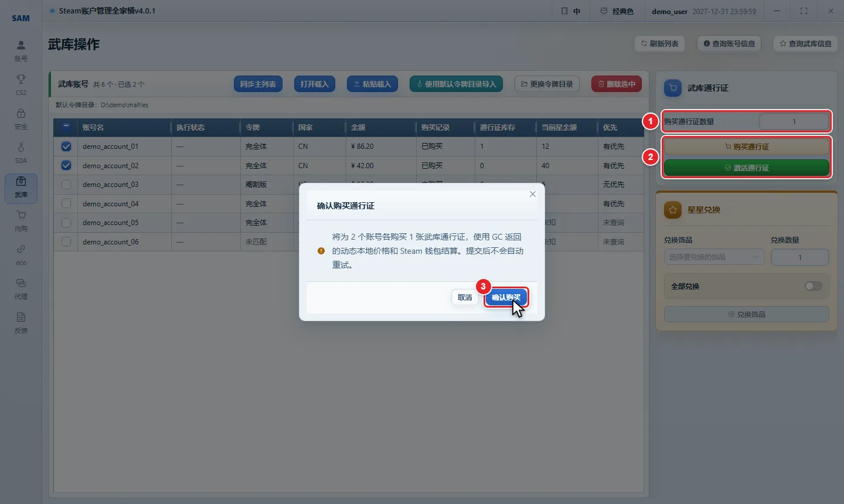Screen dimensions: 844x504
Task: Check the demo_account_05 checkbox
Action: [x=66, y=223]
